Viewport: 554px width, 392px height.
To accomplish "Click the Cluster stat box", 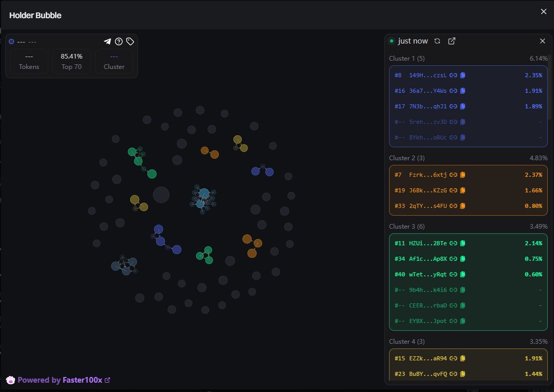I will (x=114, y=62).
